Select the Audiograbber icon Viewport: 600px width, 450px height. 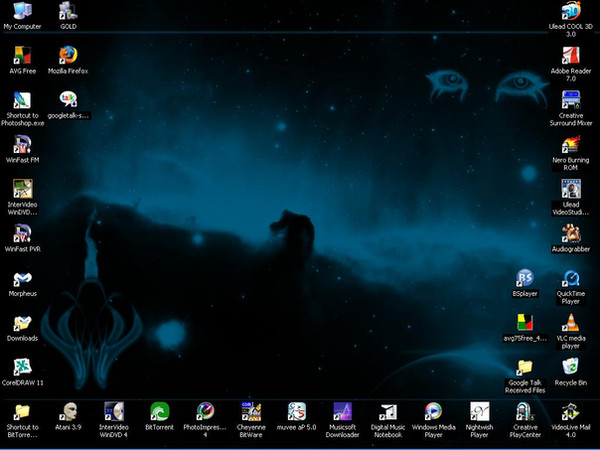pos(571,233)
